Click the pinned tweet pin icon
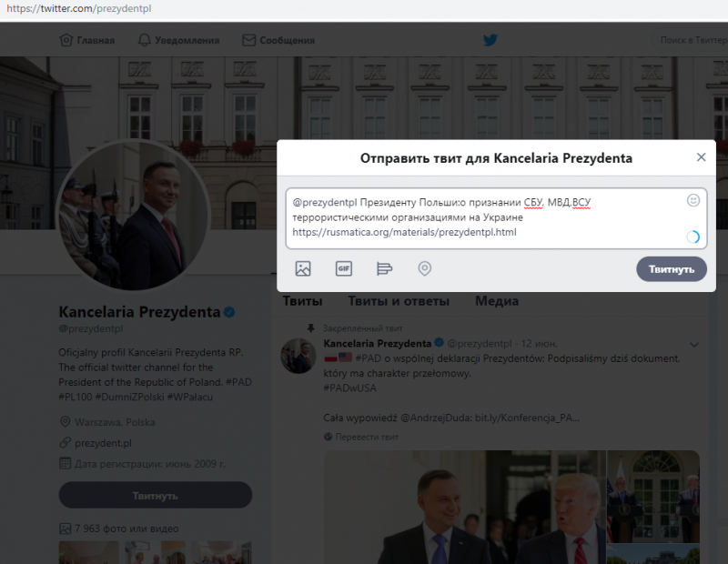 (311, 328)
